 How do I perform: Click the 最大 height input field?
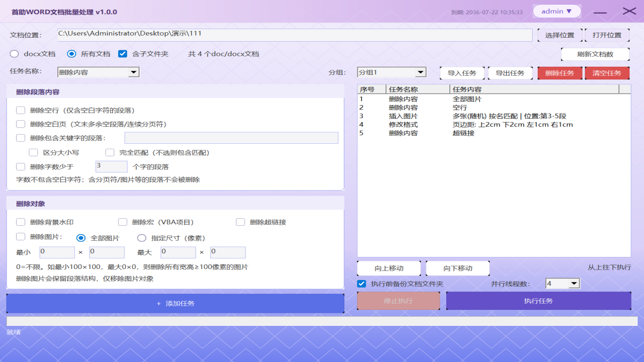pos(228,252)
